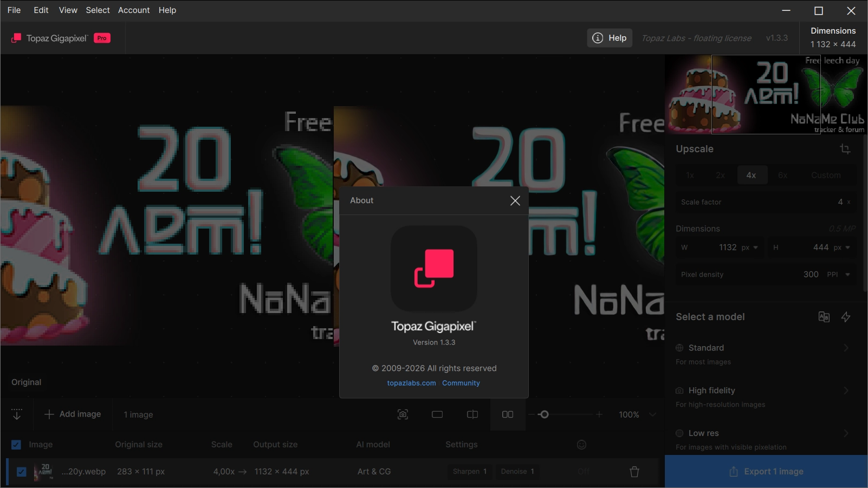This screenshot has height=488, width=868.
Task: Click the preview snapshot capture icon
Action: (x=403, y=415)
